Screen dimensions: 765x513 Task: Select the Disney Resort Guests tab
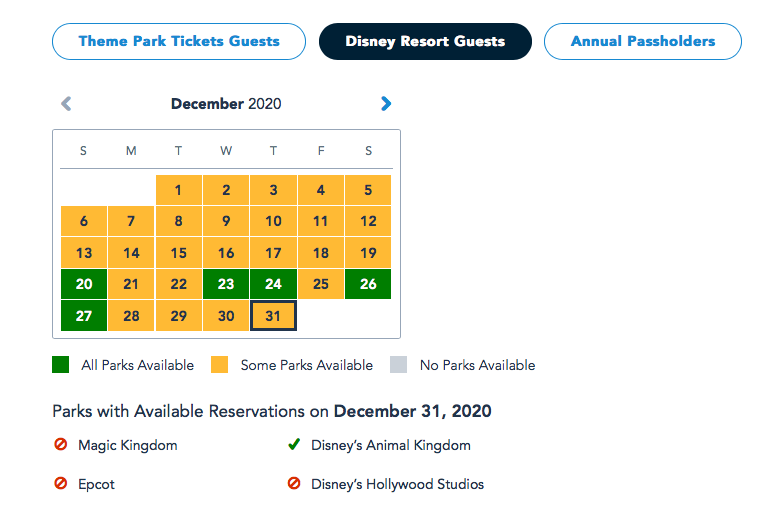[x=425, y=42]
